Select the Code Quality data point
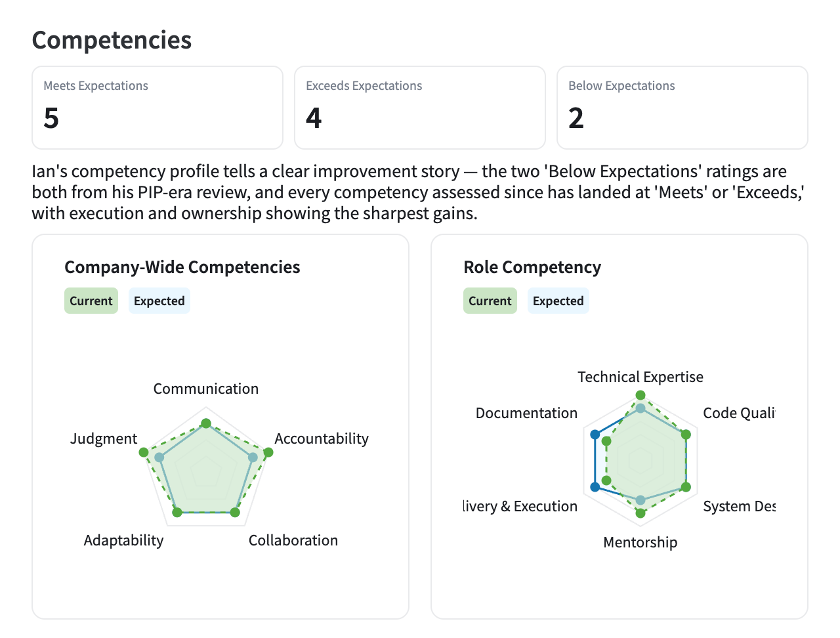This screenshot has height=638, width=840. pyautogui.click(x=686, y=435)
